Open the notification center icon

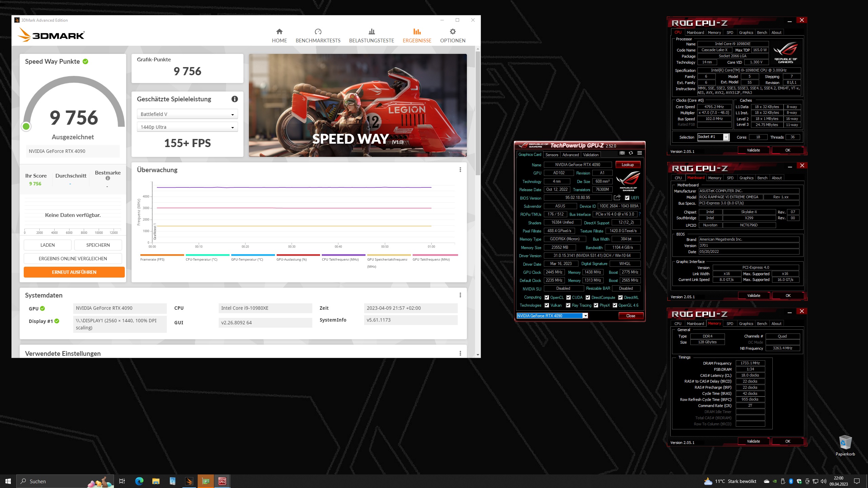(x=857, y=481)
